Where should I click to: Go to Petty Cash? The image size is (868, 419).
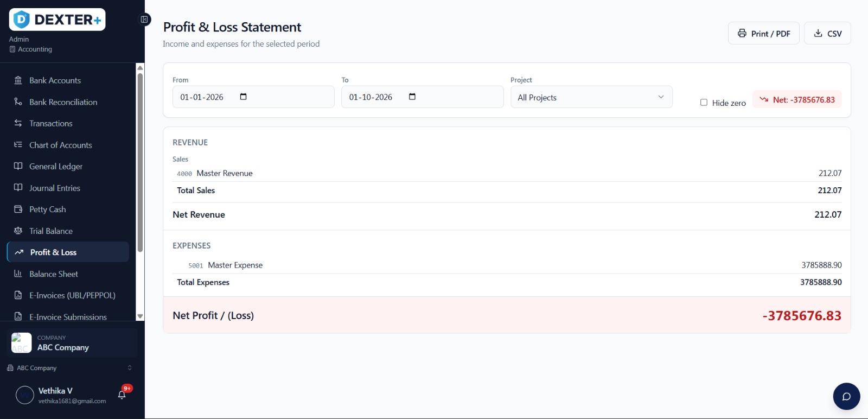point(68,209)
